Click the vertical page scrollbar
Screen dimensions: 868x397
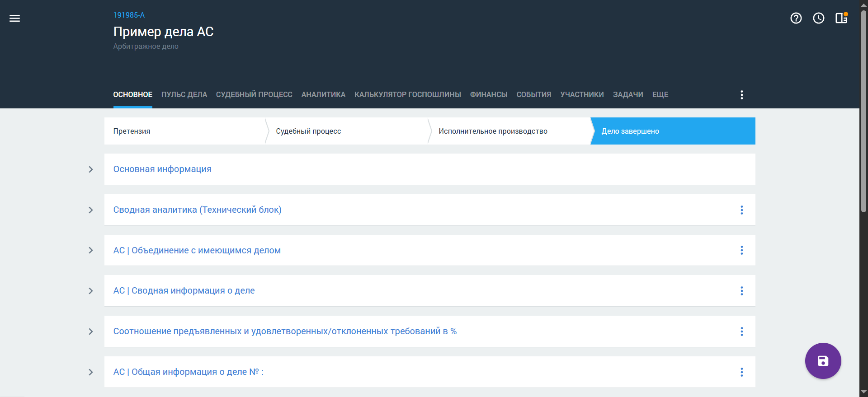pos(863,113)
